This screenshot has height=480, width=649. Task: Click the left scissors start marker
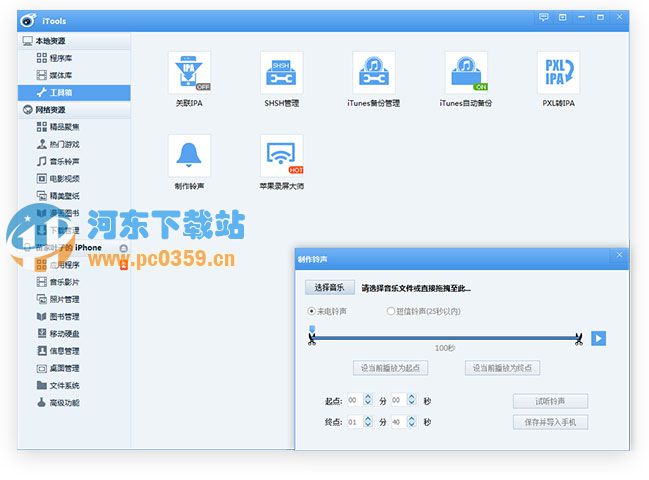[312, 340]
